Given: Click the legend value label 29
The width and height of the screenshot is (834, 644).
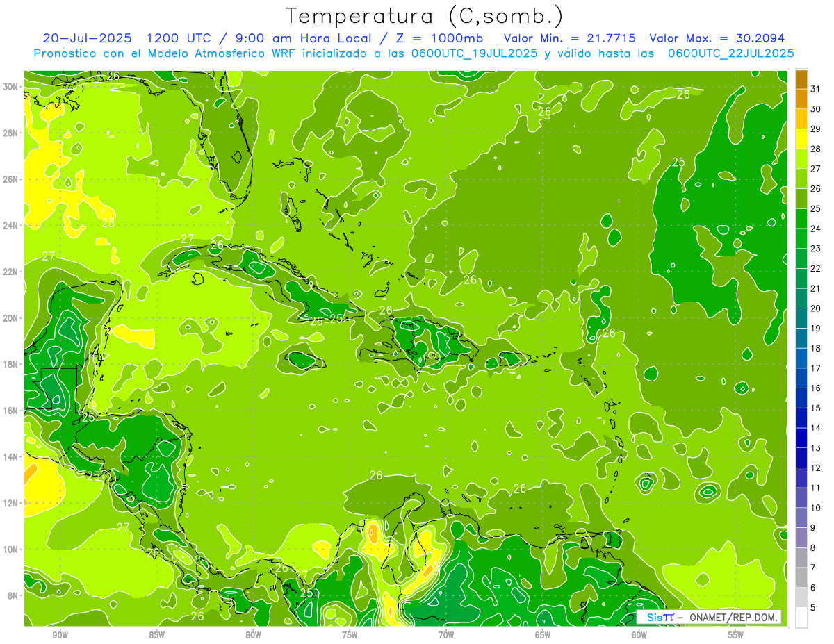Looking at the screenshot, I should pos(816,129).
